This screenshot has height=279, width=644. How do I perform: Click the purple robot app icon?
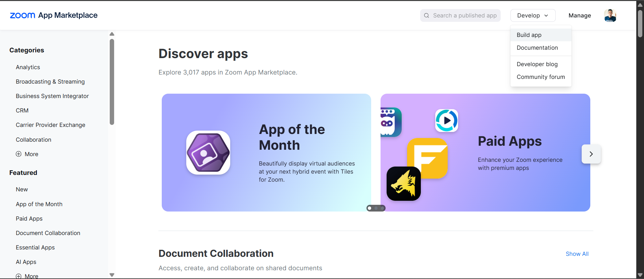coord(391,122)
